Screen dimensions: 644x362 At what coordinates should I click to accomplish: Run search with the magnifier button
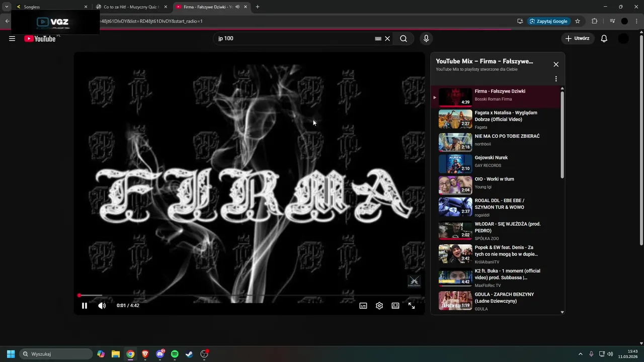click(404, 39)
